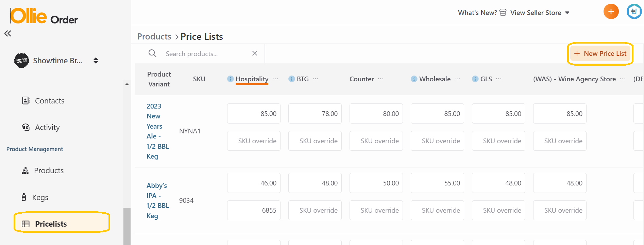Edit Wholesale price 85.00 for NYNA1
This screenshot has width=644, height=245.
point(437,114)
